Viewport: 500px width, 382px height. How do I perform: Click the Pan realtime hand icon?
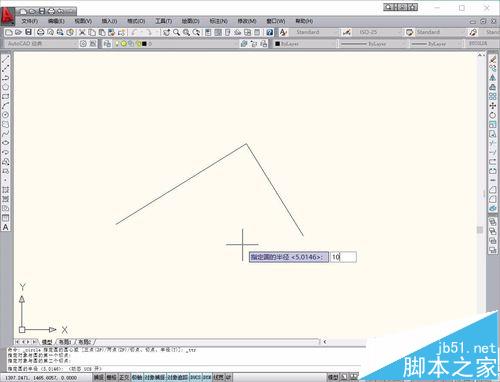point(166,32)
